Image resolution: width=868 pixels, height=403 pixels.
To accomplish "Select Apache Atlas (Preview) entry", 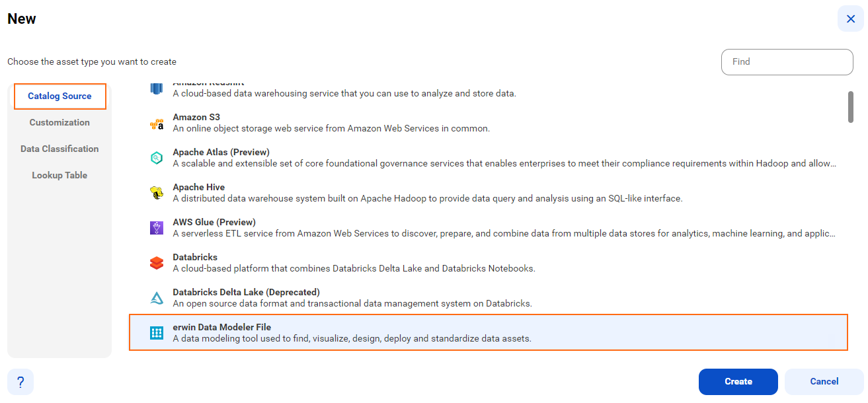I will click(x=221, y=152).
